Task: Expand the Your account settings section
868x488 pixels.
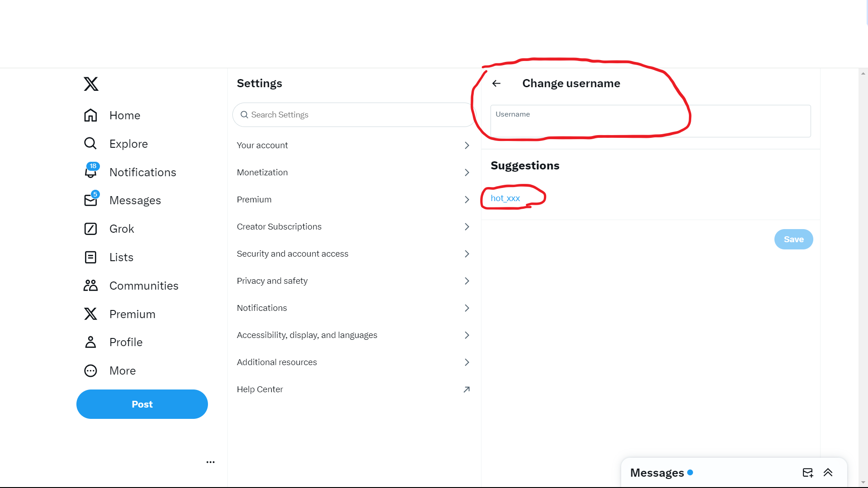Action: pyautogui.click(x=354, y=145)
